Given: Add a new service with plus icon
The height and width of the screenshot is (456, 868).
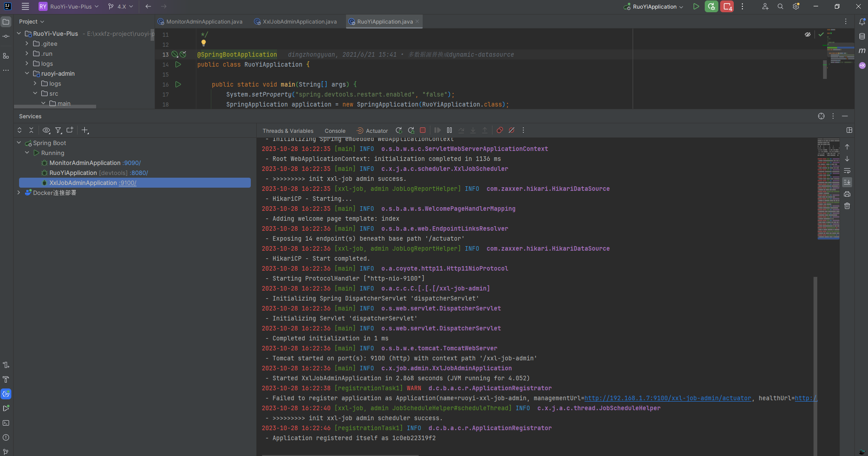Looking at the screenshot, I should (x=85, y=130).
